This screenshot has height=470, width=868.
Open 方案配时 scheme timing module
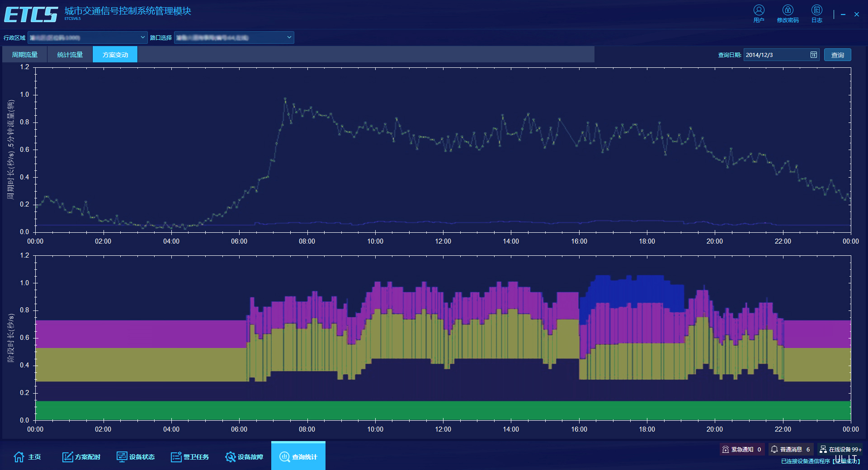coord(81,457)
